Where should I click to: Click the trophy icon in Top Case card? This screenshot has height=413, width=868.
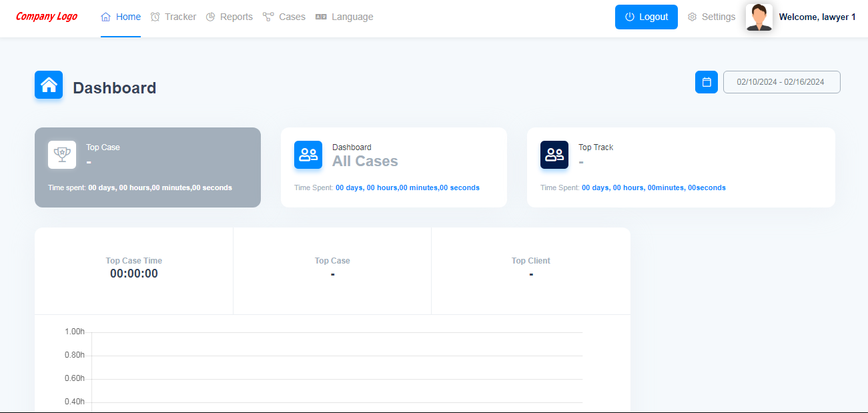click(62, 155)
